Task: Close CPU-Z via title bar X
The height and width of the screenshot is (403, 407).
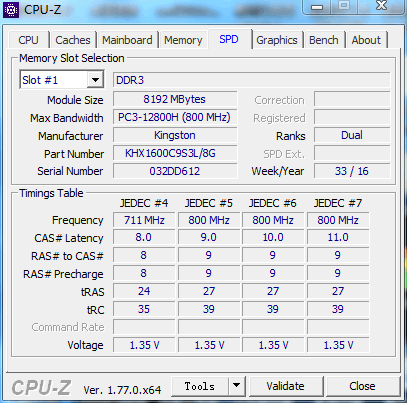Action: point(382,6)
